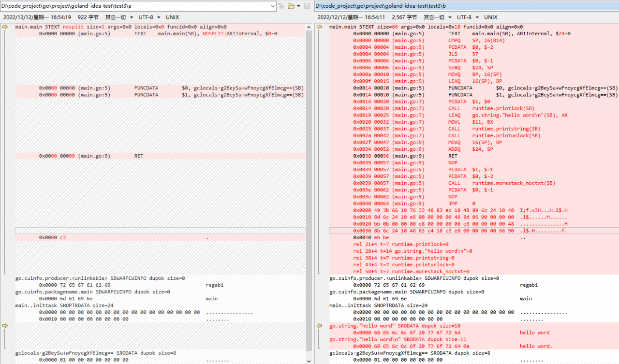Select right line go.string."hello word\n" SRODATA size=11
Screen dimensions: 619x364
tap(473, 339)
